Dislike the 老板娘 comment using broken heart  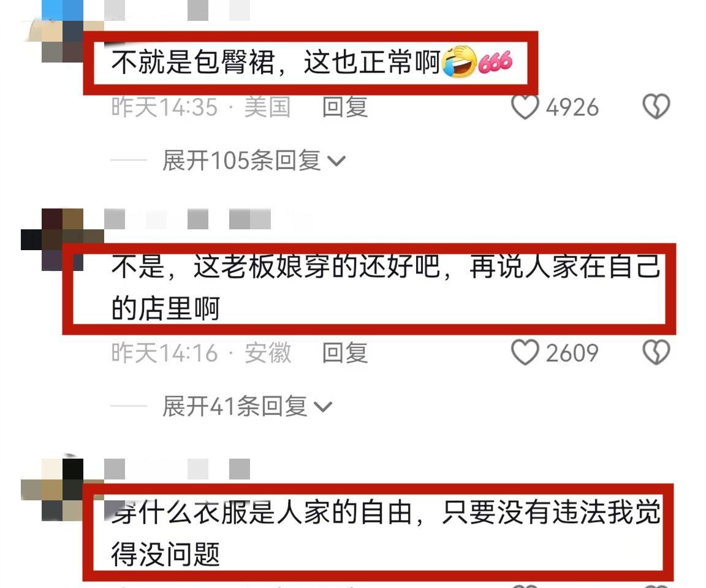pyautogui.click(x=656, y=353)
